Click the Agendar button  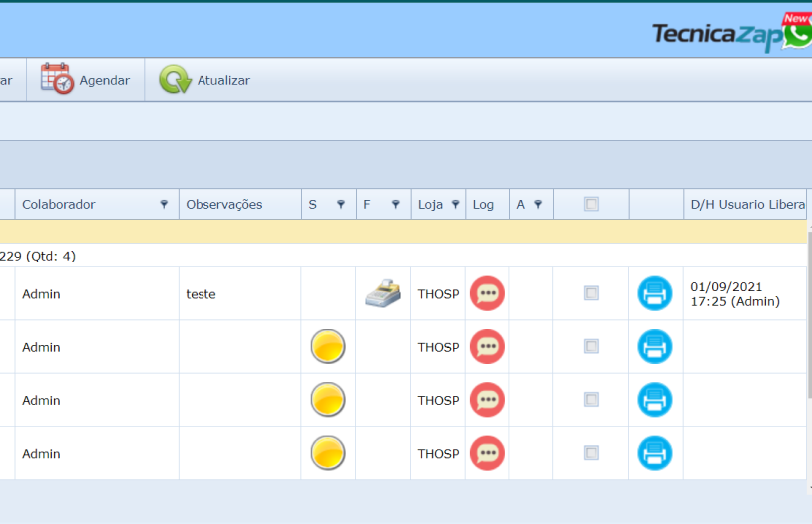[x=86, y=80]
